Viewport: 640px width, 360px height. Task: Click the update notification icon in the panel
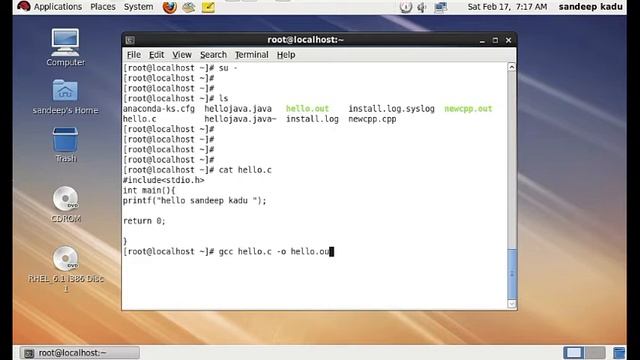pyautogui.click(x=406, y=7)
